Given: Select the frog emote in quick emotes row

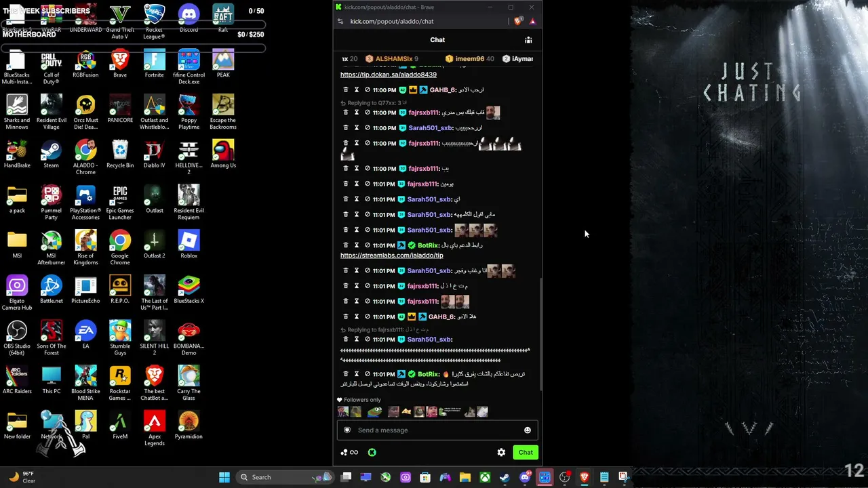Looking at the screenshot, I should click(374, 411).
